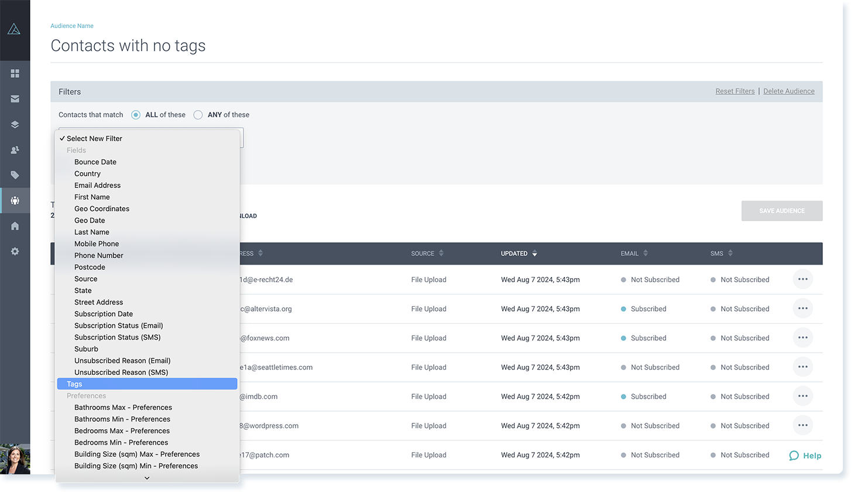The height and width of the screenshot is (503, 868).
Task: Select the ANY of these radio button
Action: click(x=198, y=115)
